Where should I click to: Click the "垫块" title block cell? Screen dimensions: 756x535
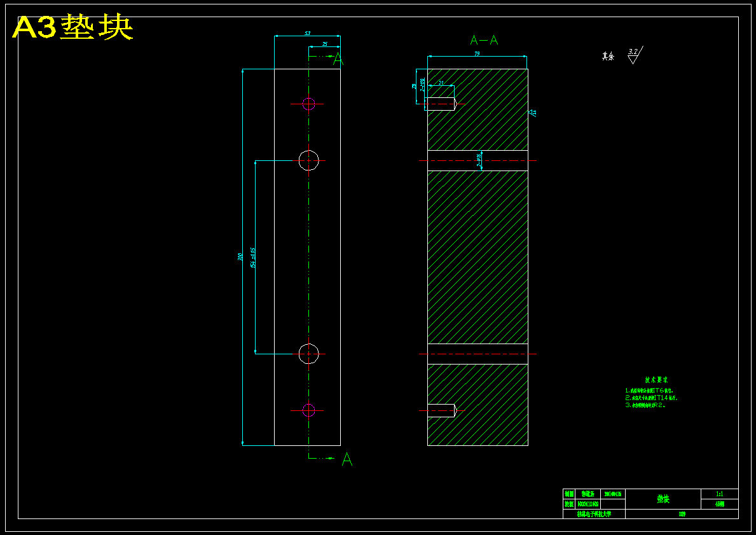click(x=663, y=499)
